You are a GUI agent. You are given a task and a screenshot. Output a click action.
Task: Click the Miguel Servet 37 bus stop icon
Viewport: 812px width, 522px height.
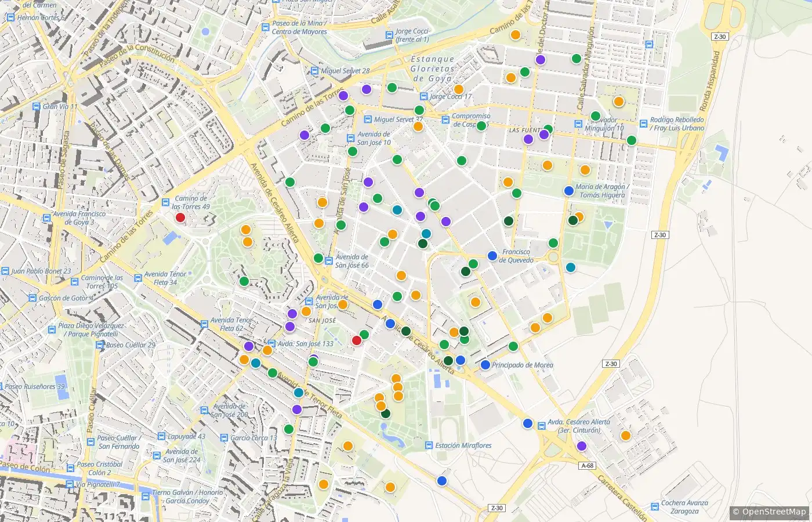click(368, 119)
